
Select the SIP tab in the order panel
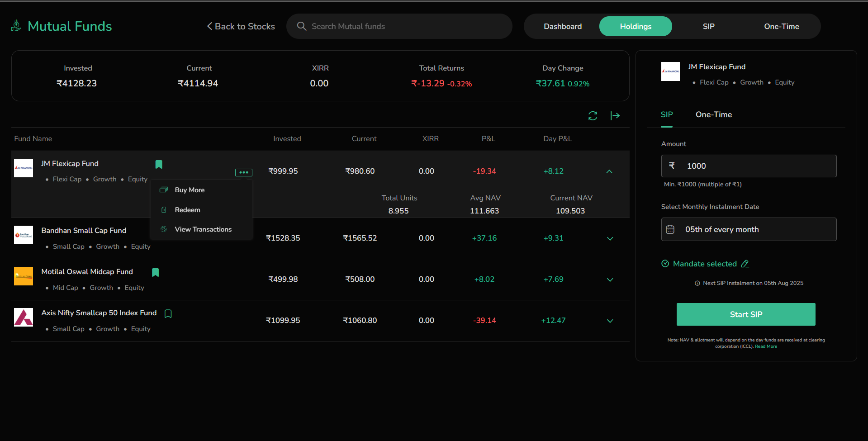(x=667, y=114)
